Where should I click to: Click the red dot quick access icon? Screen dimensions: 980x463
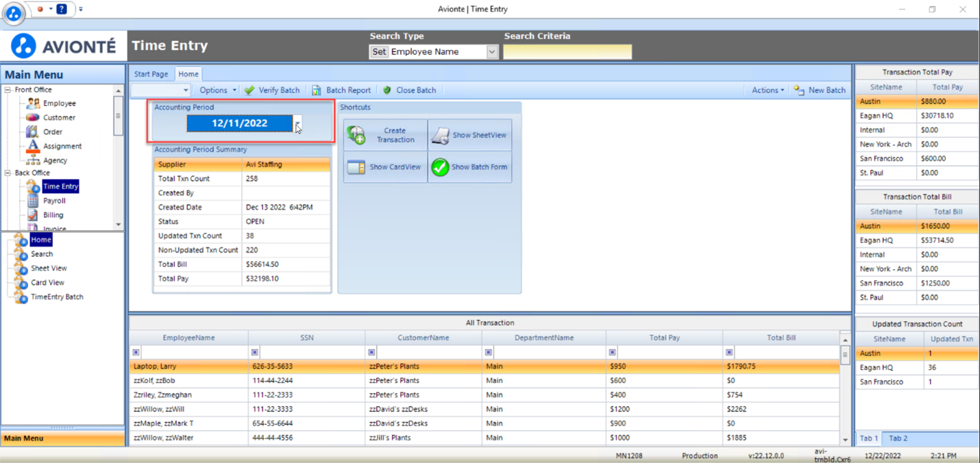[40, 9]
